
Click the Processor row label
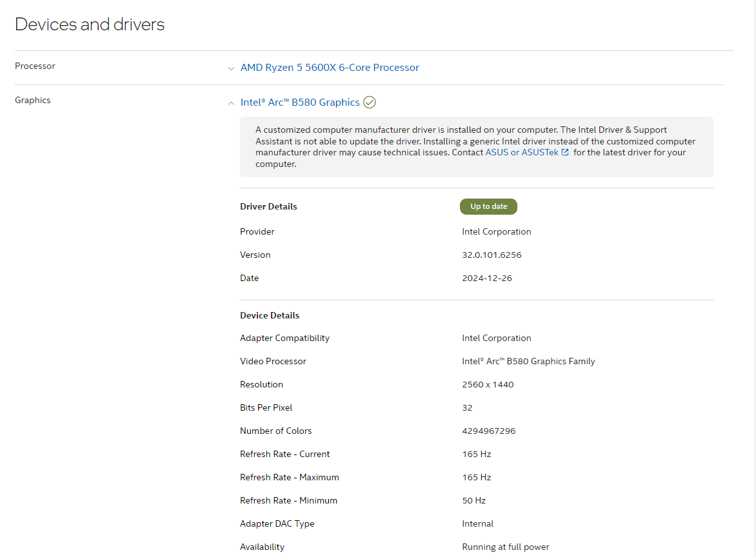[x=35, y=66]
